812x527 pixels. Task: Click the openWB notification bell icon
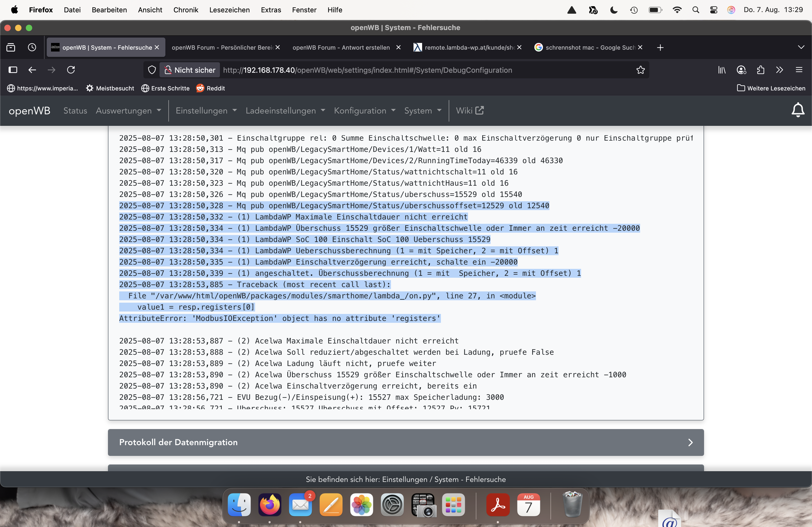(x=798, y=110)
